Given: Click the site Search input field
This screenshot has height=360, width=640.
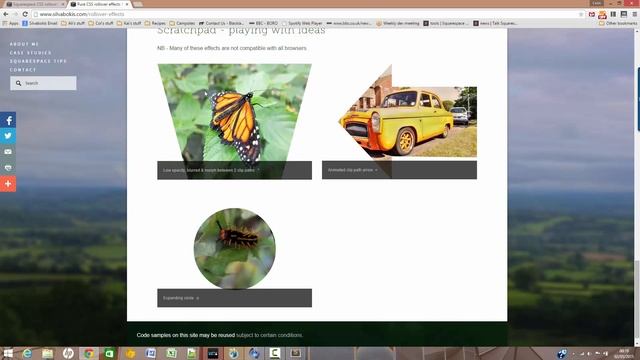Looking at the screenshot, I should point(43,83).
